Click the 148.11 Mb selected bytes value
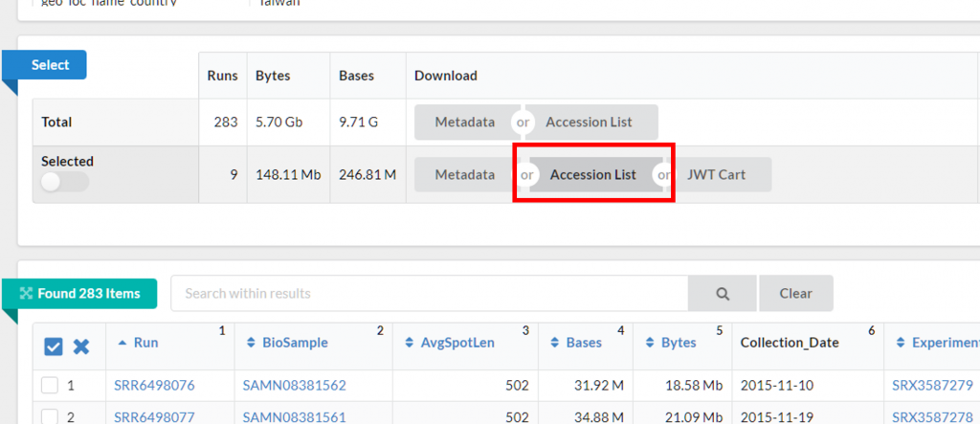 288,174
